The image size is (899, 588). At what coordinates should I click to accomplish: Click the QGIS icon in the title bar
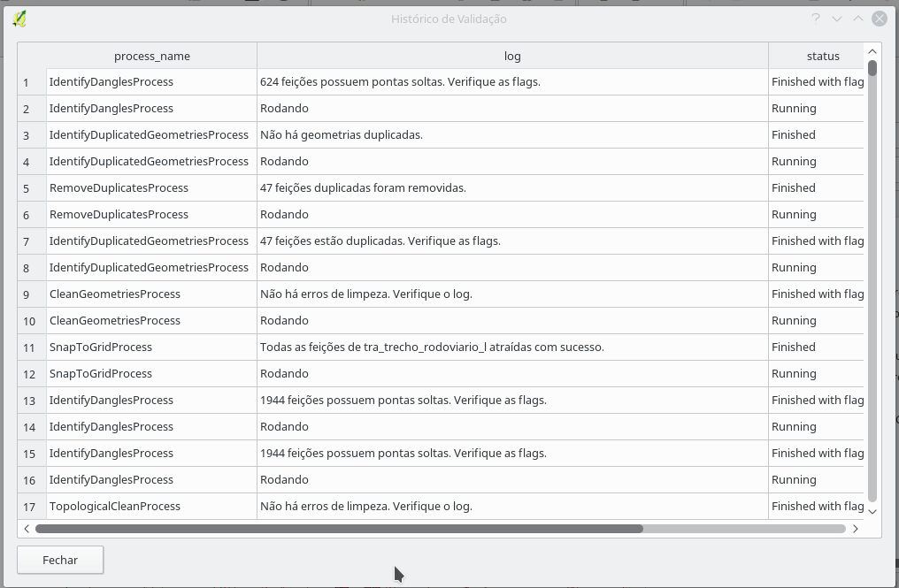(x=19, y=19)
